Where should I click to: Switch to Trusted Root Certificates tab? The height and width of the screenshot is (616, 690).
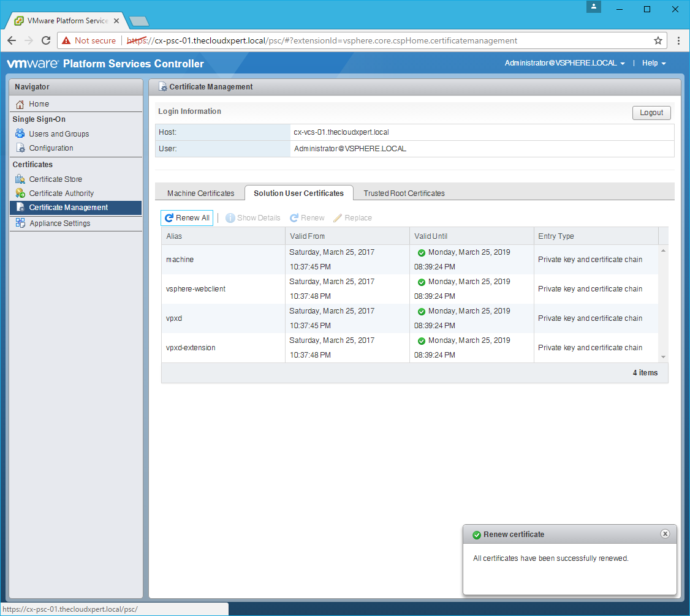404,193
